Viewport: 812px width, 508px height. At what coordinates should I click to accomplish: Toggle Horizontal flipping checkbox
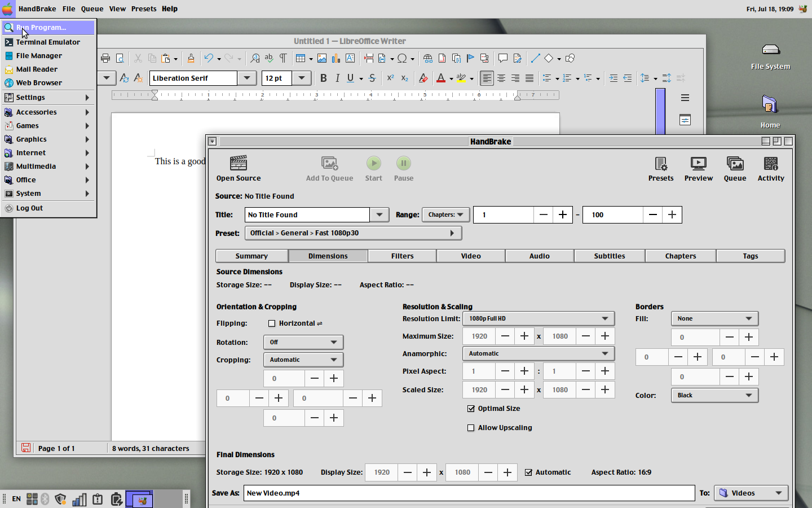coord(272,323)
